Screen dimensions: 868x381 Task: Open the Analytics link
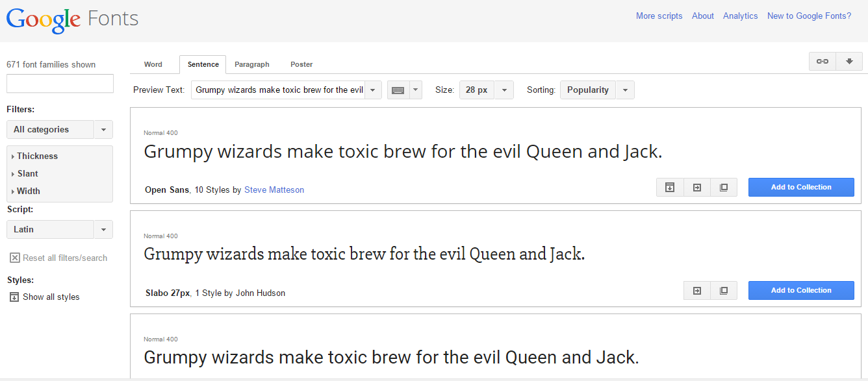(x=741, y=16)
